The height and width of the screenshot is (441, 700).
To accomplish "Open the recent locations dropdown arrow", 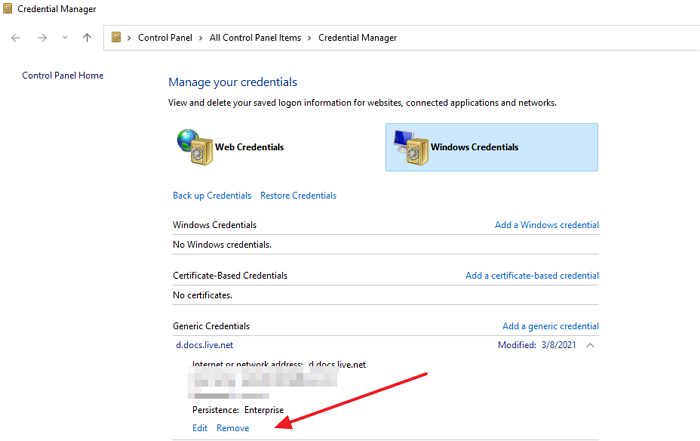I will click(64, 38).
